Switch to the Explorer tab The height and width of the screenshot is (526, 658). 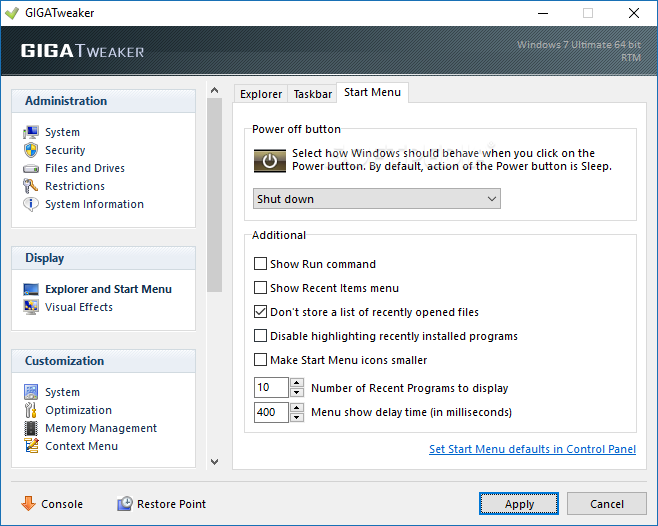261,94
